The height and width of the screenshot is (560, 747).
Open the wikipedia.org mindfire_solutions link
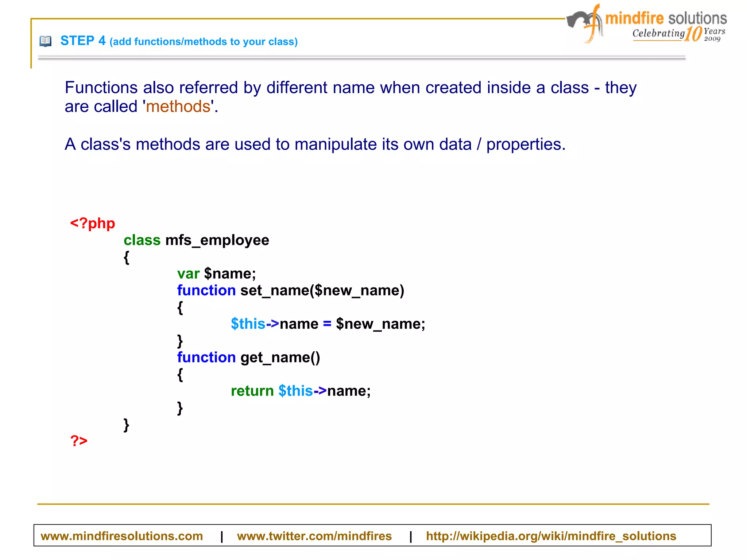pos(551,536)
